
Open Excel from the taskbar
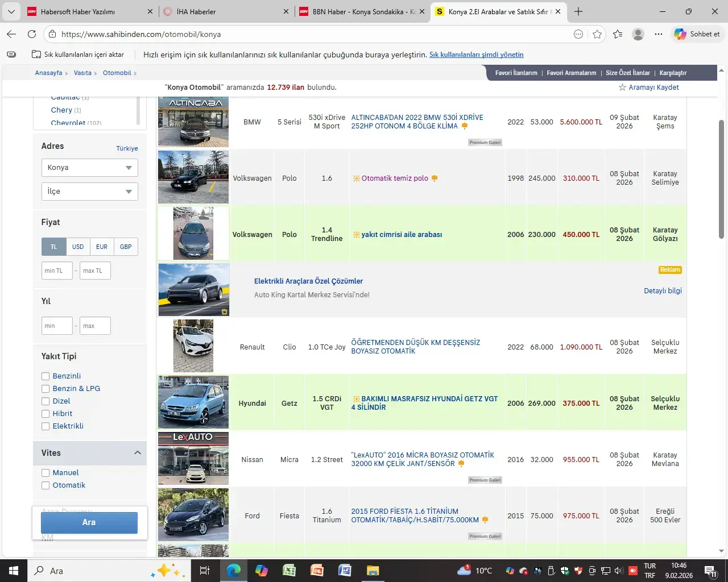point(289,570)
